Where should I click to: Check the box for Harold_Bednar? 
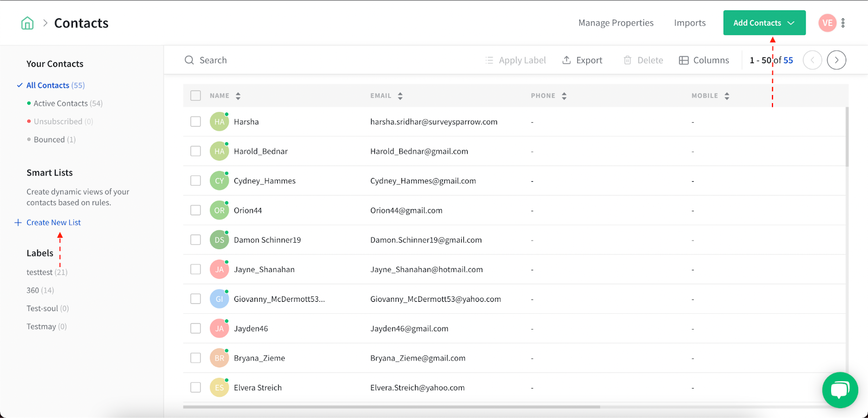[196, 151]
